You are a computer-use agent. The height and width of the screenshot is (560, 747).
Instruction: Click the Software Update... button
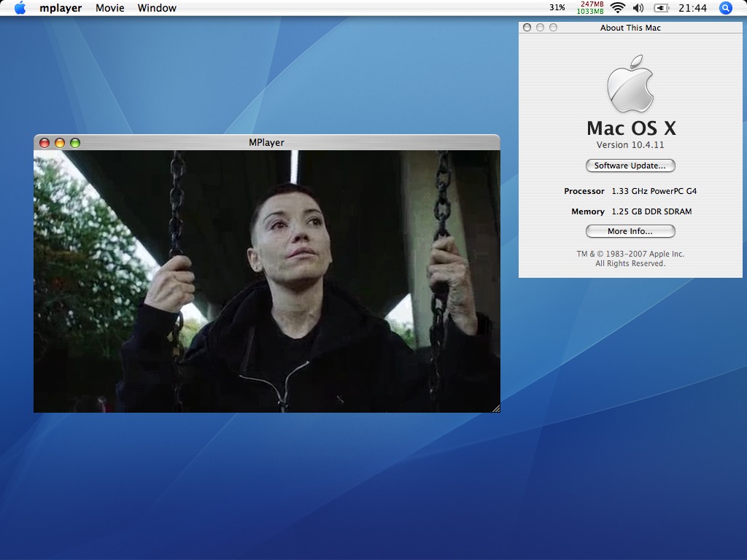(x=630, y=166)
